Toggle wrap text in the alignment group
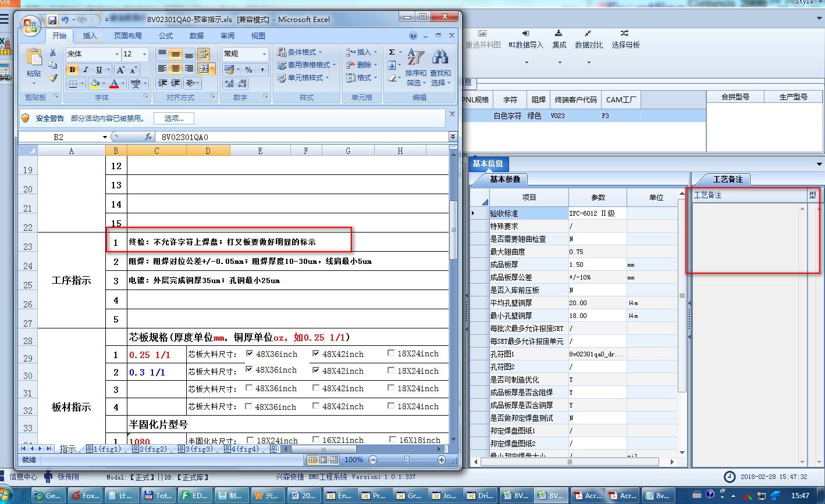Image resolution: width=825 pixels, height=504 pixels. click(203, 54)
